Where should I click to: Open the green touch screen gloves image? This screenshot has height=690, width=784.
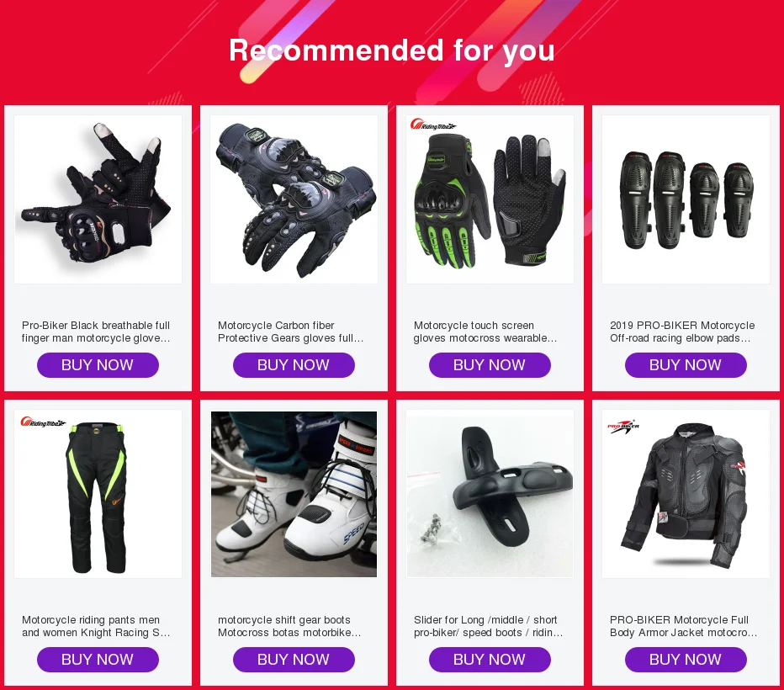(490, 199)
